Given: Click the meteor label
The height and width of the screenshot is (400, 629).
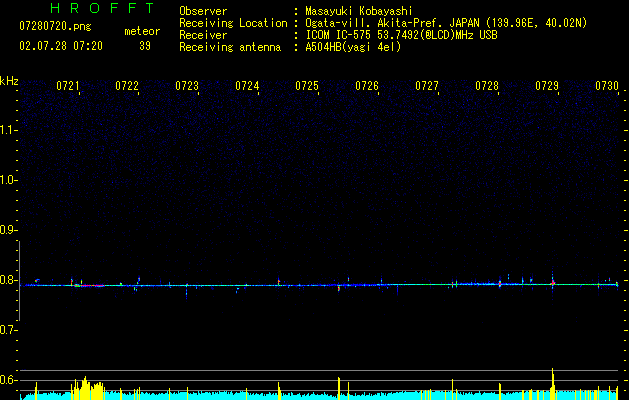Looking at the screenshot, I should tap(142, 31).
